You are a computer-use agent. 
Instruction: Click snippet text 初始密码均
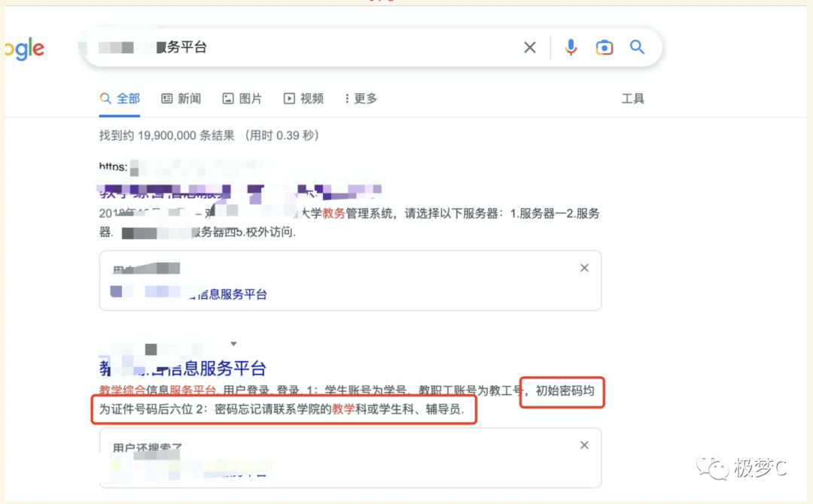(565, 390)
